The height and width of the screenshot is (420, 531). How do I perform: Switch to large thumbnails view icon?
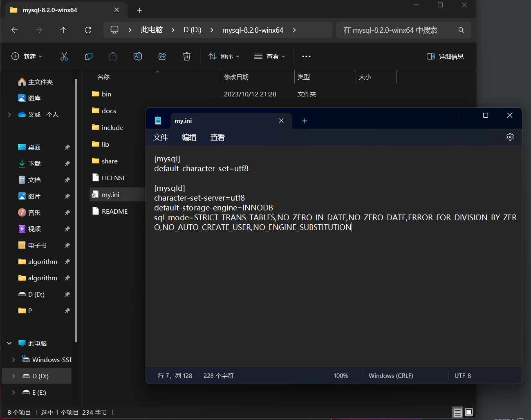click(x=469, y=412)
